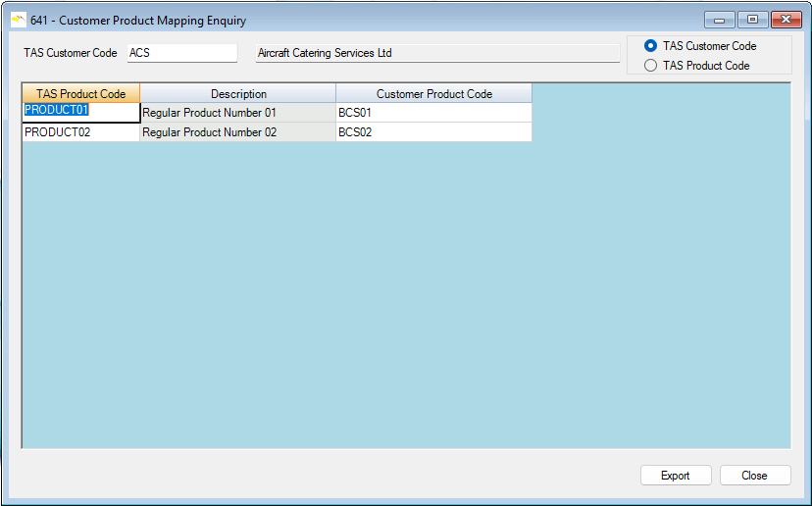Maximize the enquiry window
The image size is (812, 506).
pos(752,20)
